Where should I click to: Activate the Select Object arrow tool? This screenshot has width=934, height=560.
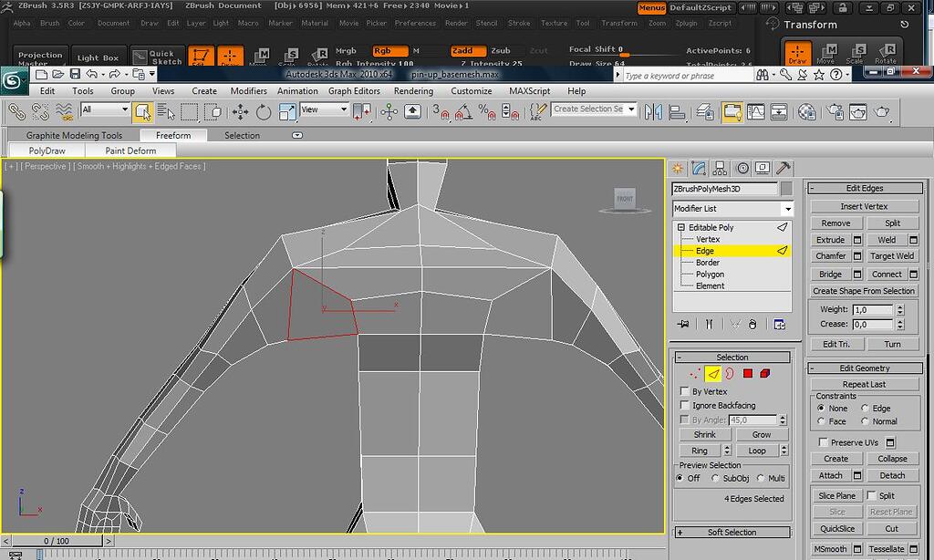[143, 111]
